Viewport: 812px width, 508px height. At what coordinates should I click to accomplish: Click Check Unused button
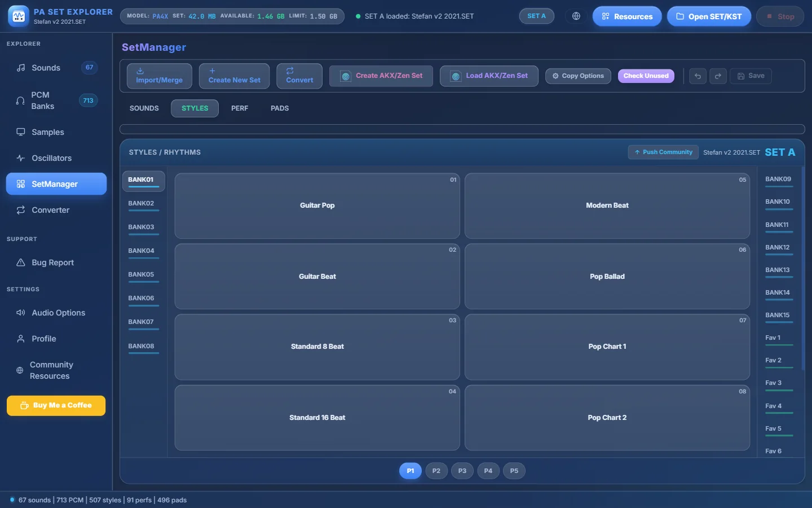[x=646, y=76]
